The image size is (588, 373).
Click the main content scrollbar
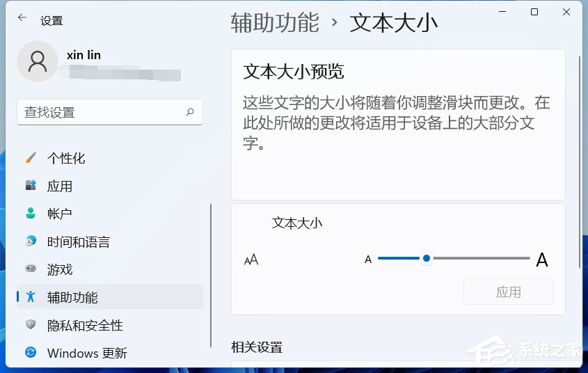tap(580, 162)
